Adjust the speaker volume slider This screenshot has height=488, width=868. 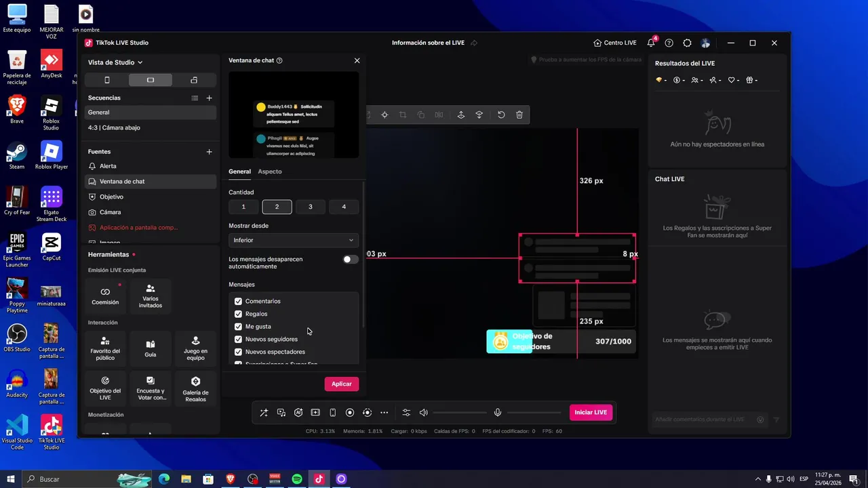pos(460,413)
